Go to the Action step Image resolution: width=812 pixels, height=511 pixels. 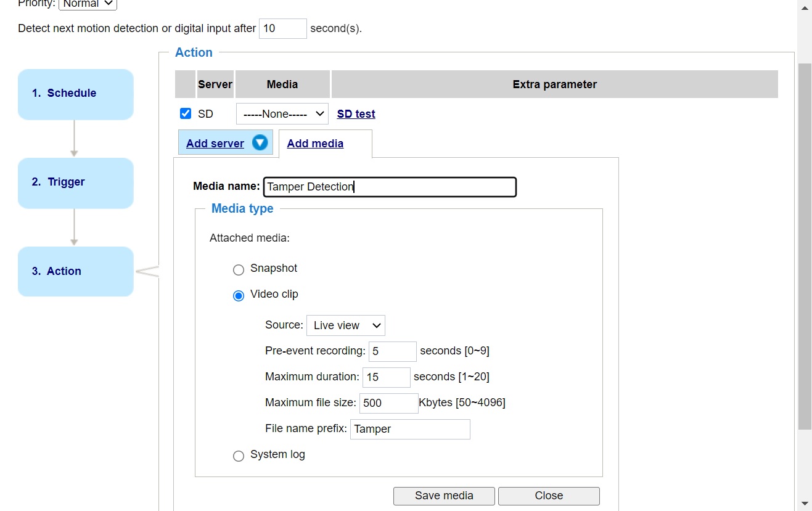[75, 271]
